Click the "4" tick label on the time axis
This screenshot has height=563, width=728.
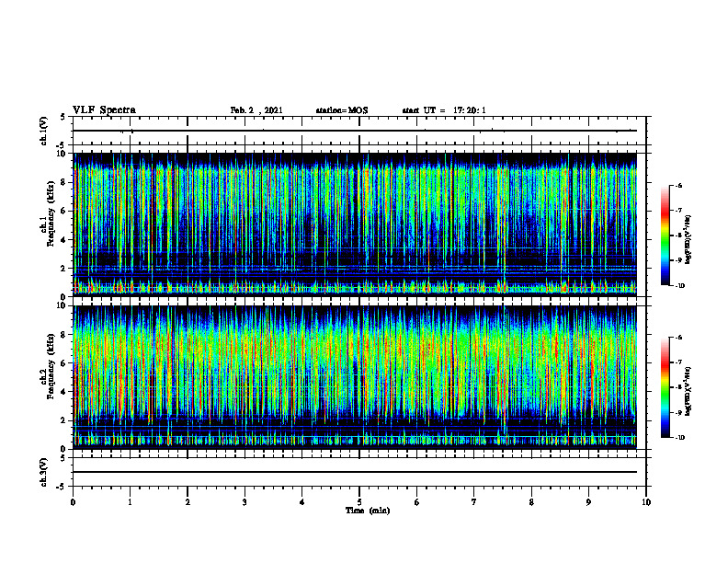[302, 502]
